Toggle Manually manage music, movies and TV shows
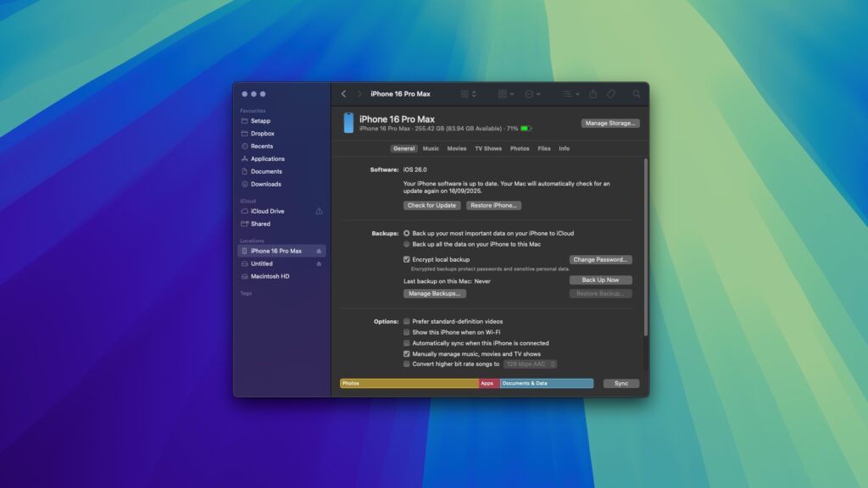The image size is (868, 488). click(407, 354)
